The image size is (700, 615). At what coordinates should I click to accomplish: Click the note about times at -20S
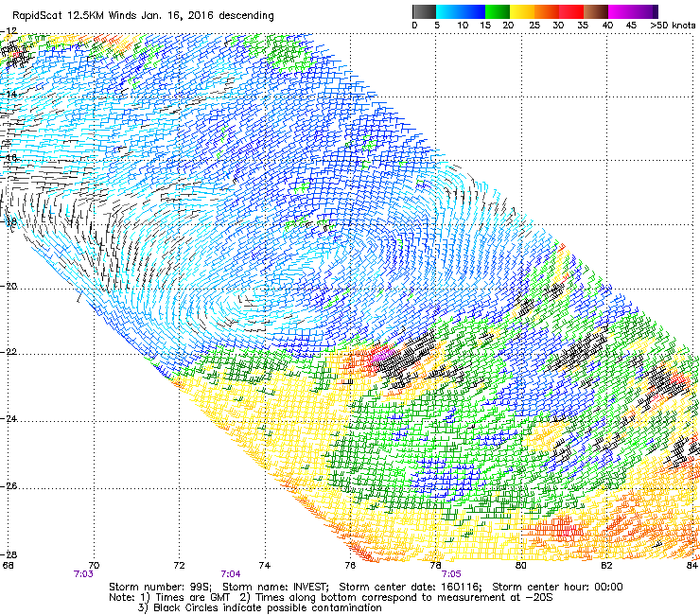(396, 598)
